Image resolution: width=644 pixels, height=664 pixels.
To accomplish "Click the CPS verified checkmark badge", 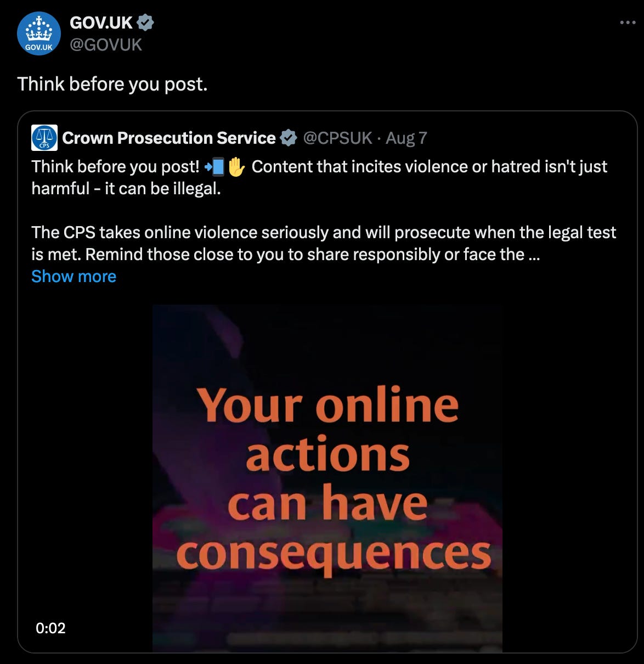I will tap(289, 138).
